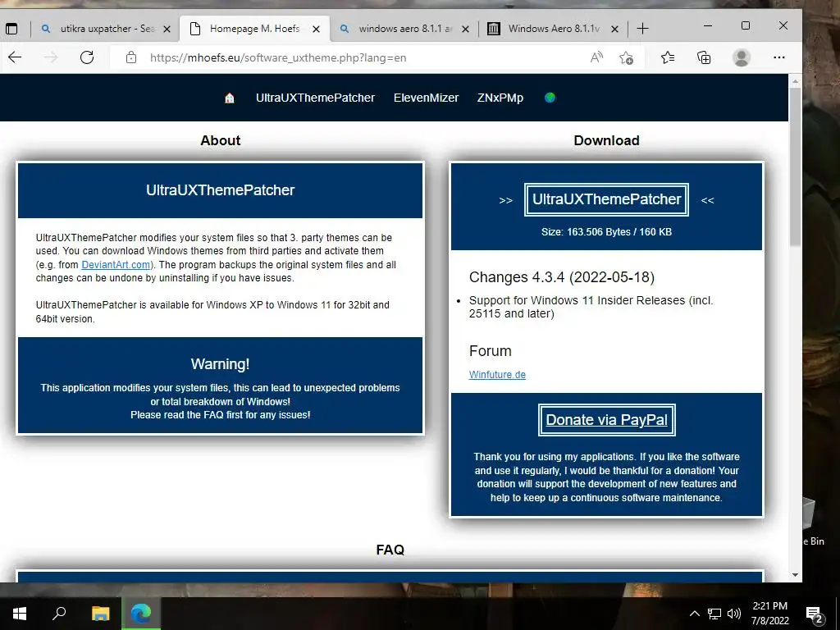840x630 pixels.
Task: Close the utikra uxpatcher search tab
Action: 167,29
